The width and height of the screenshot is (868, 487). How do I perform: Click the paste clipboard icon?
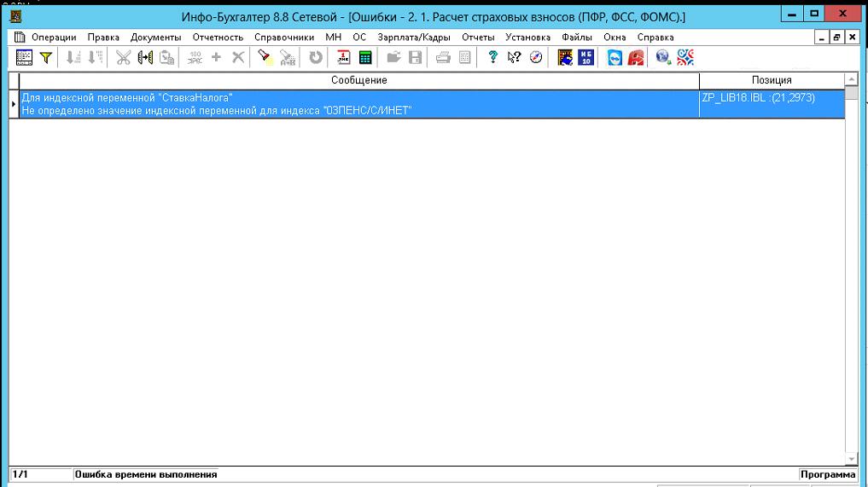pyautogui.click(x=166, y=57)
